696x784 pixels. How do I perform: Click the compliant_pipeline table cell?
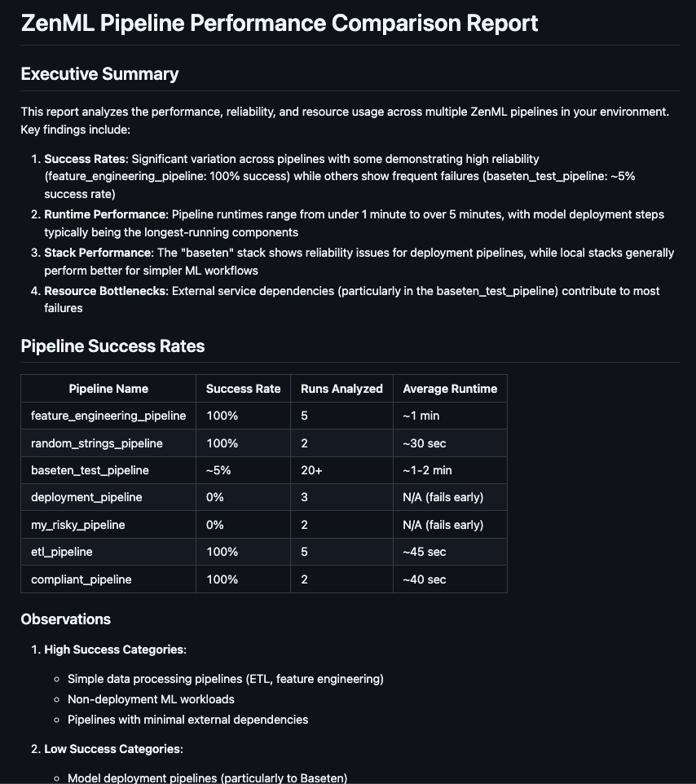point(81,579)
